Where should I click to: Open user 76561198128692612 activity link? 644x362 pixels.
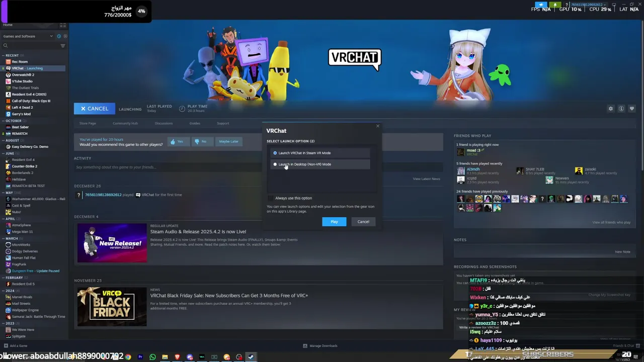pos(103,195)
